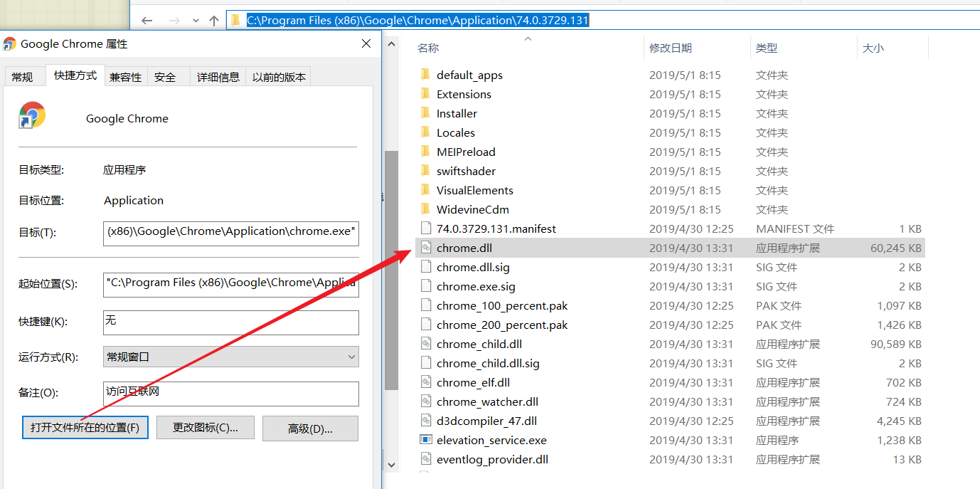
Task: Click the back arrow in Explorer
Action: pyautogui.click(x=147, y=21)
